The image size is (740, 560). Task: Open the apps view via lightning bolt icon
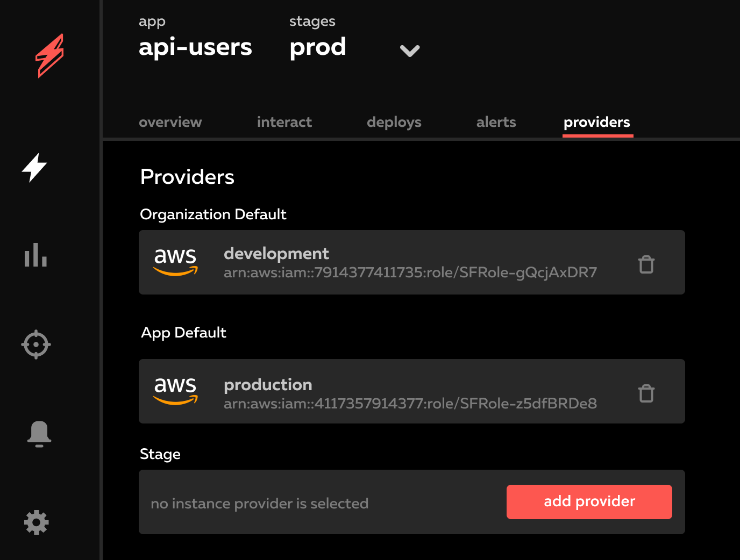tap(34, 168)
